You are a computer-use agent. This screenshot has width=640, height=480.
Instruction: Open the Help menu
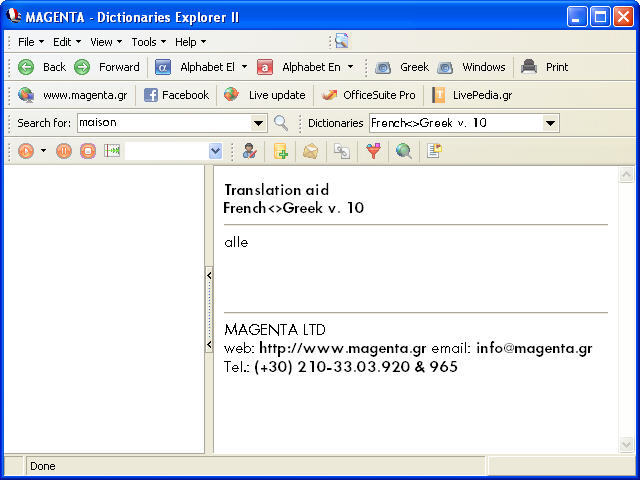191,42
